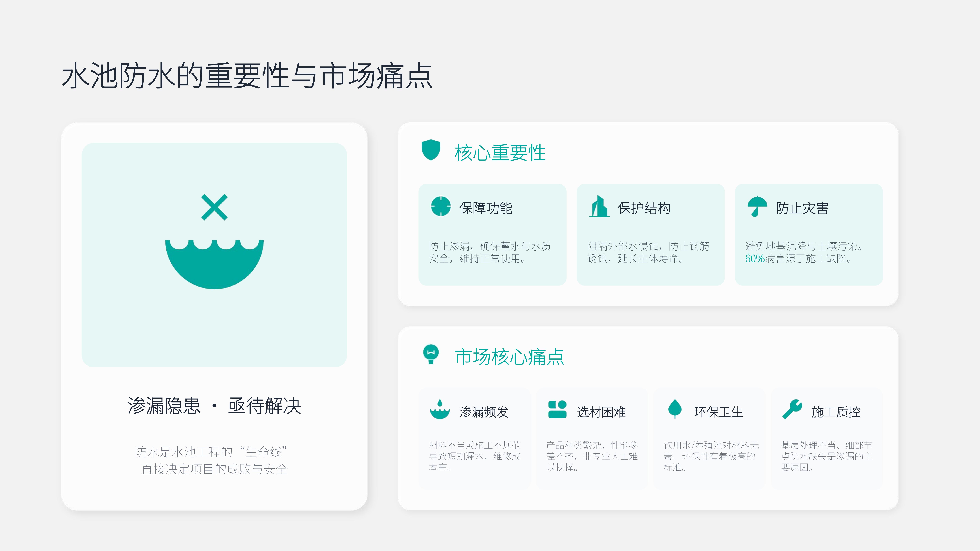Click the X cross icon above the pool

[x=214, y=207]
